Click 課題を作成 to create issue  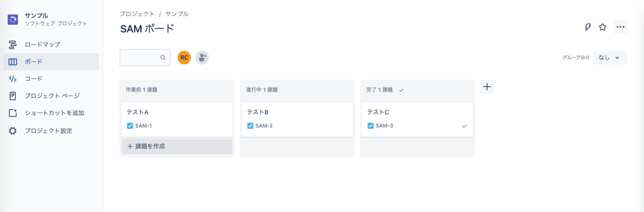[x=177, y=146]
